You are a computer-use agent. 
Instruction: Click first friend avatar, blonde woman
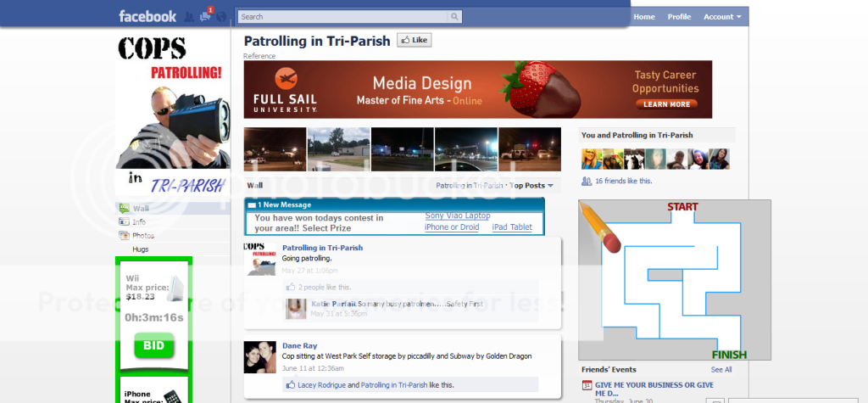tap(592, 160)
